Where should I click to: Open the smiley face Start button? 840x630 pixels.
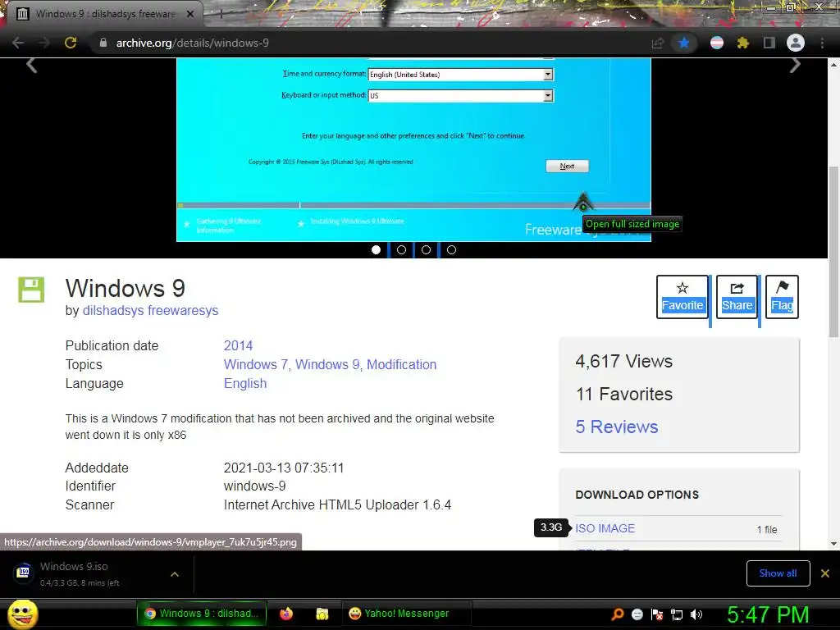click(23, 614)
